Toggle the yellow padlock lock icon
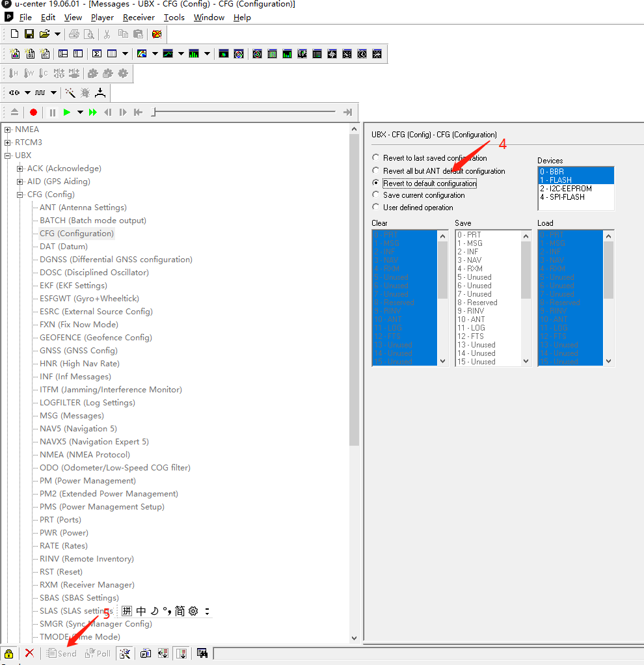644x665 pixels. click(9, 653)
